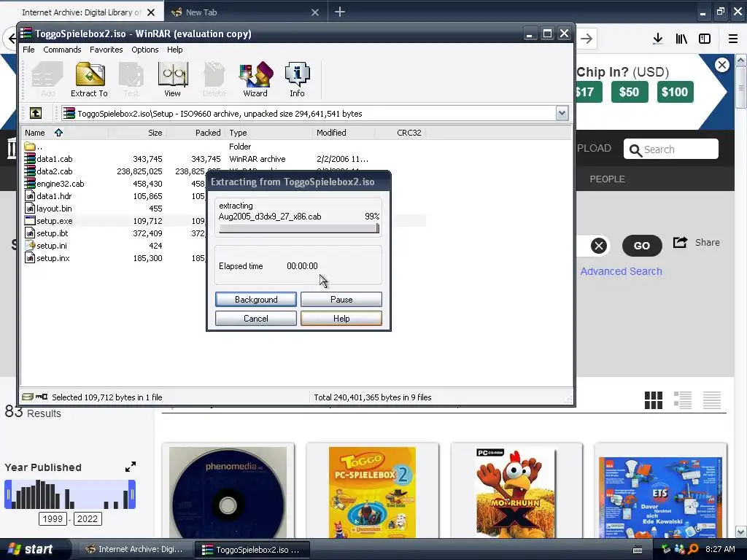Click the Extract To toolbar icon
747x560 pixels.
[x=89, y=79]
